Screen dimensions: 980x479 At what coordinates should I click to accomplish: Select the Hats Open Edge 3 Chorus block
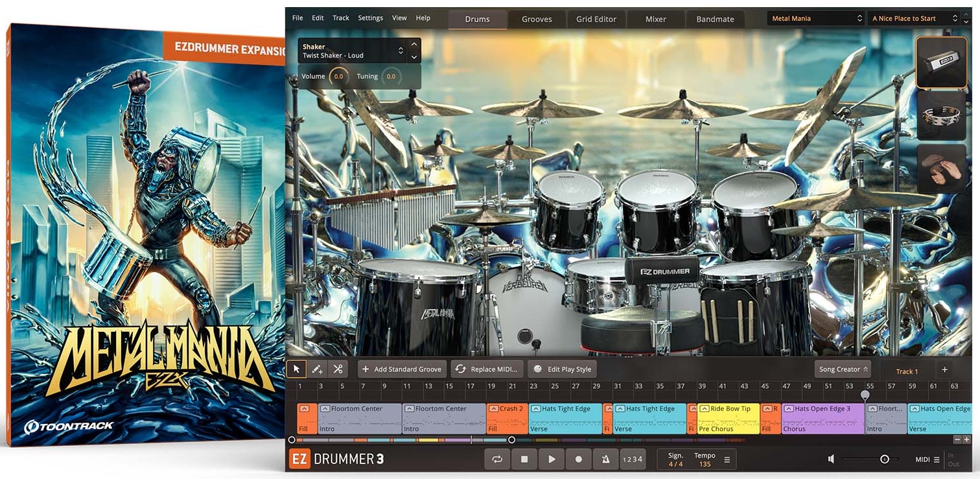tap(823, 419)
